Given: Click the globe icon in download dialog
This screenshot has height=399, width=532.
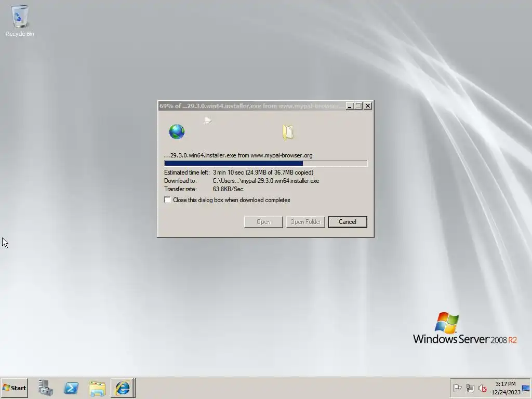Looking at the screenshot, I should pyautogui.click(x=177, y=131).
